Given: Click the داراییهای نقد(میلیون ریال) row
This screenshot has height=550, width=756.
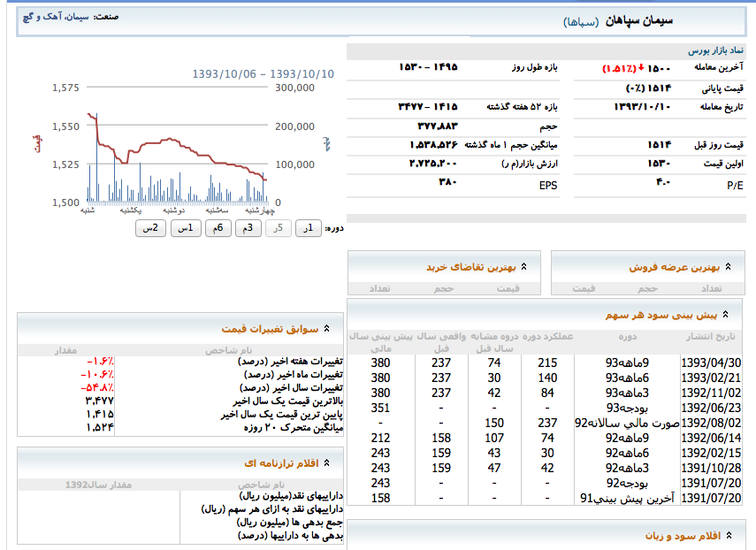Looking at the screenshot, I should (x=180, y=496).
